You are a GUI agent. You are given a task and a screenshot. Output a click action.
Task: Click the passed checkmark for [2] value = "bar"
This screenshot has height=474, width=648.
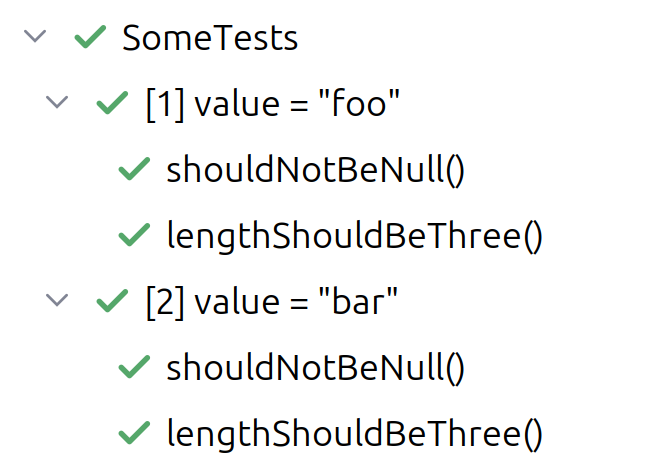pyautogui.click(x=113, y=302)
